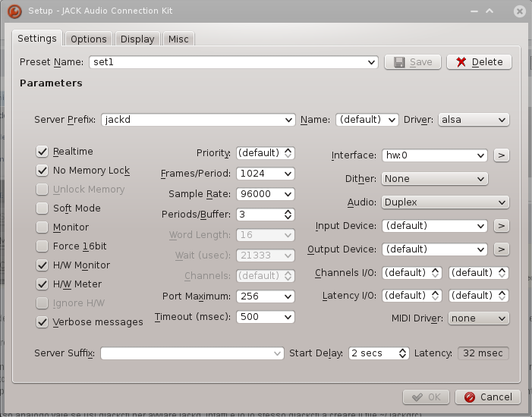The width and height of the screenshot is (532, 417).
Task: Open the Audio Duplex dropdown
Action: pos(445,202)
